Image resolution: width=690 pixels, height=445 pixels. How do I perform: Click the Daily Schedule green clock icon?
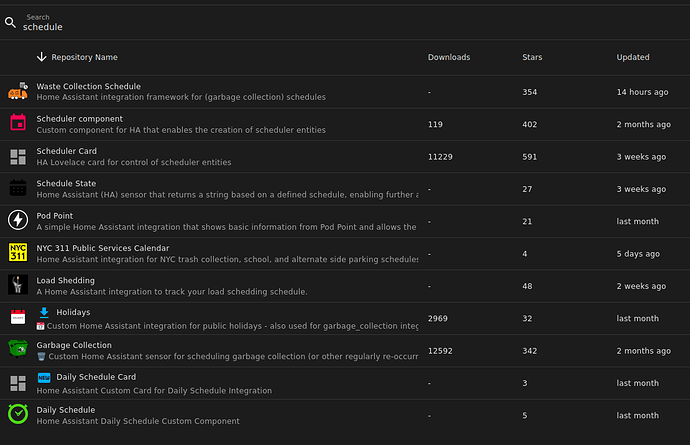click(18, 414)
